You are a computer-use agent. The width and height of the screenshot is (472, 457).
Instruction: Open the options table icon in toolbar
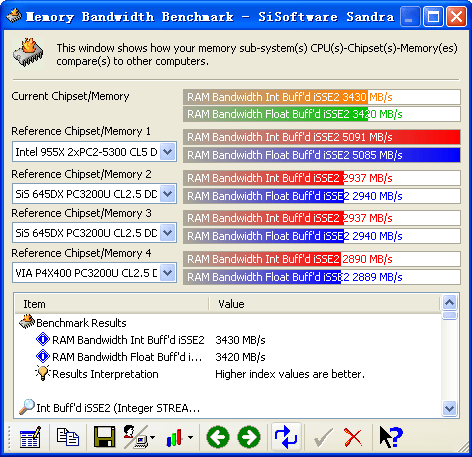coord(30,437)
